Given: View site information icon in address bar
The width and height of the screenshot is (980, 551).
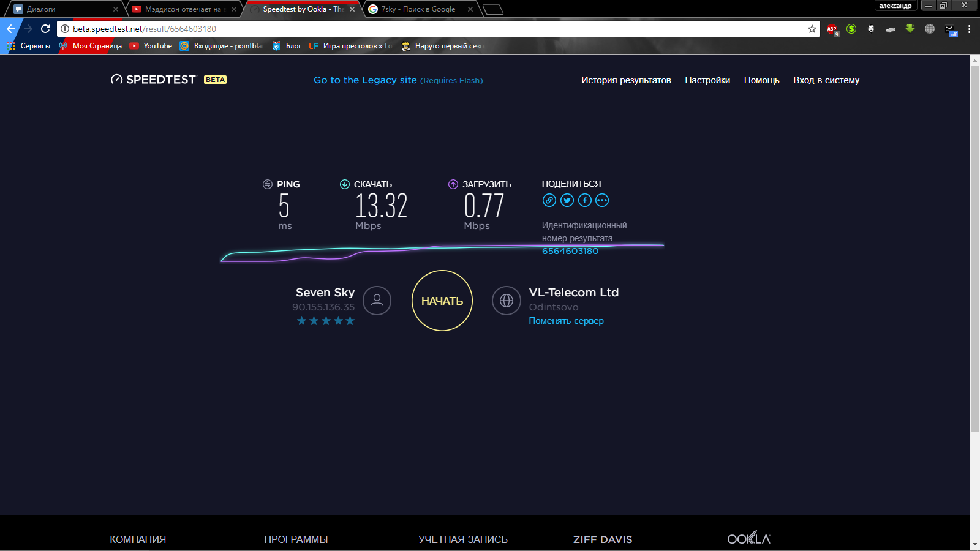Looking at the screenshot, I should tap(65, 29).
